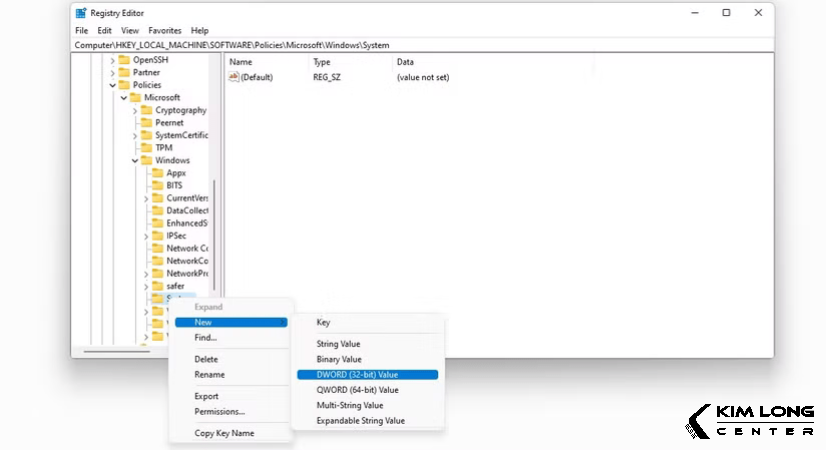Pick QWORD (64-bit) Value entry
826x450 pixels.
(357, 390)
